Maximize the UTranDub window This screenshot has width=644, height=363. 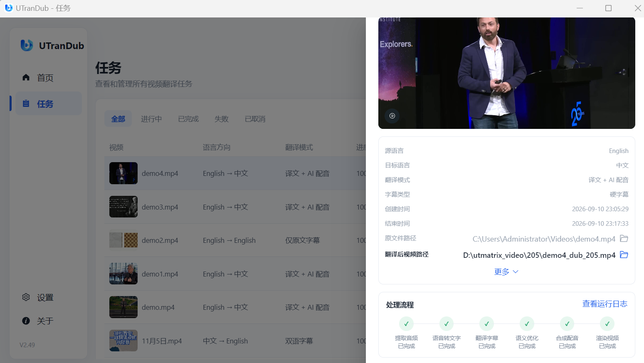[608, 8]
